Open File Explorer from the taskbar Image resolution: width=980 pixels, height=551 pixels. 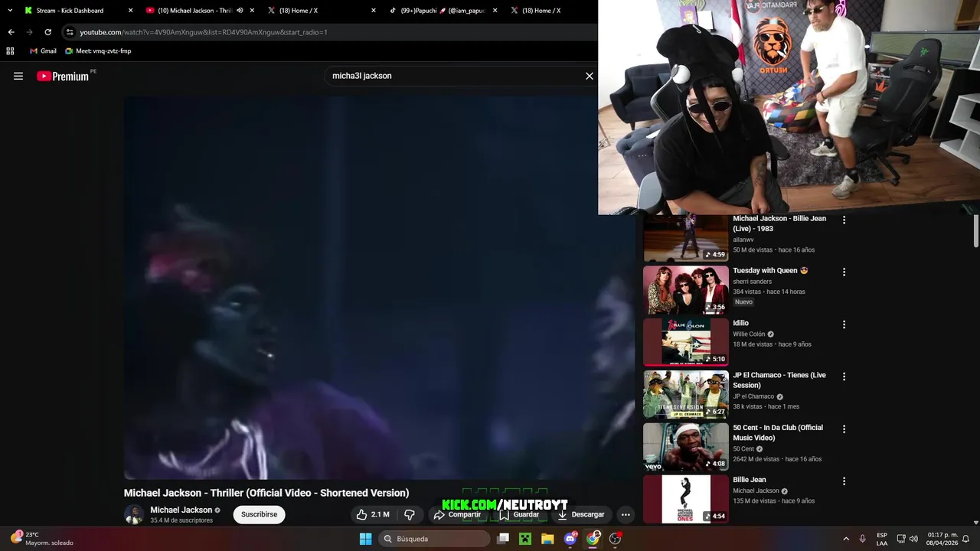[547, 539]
